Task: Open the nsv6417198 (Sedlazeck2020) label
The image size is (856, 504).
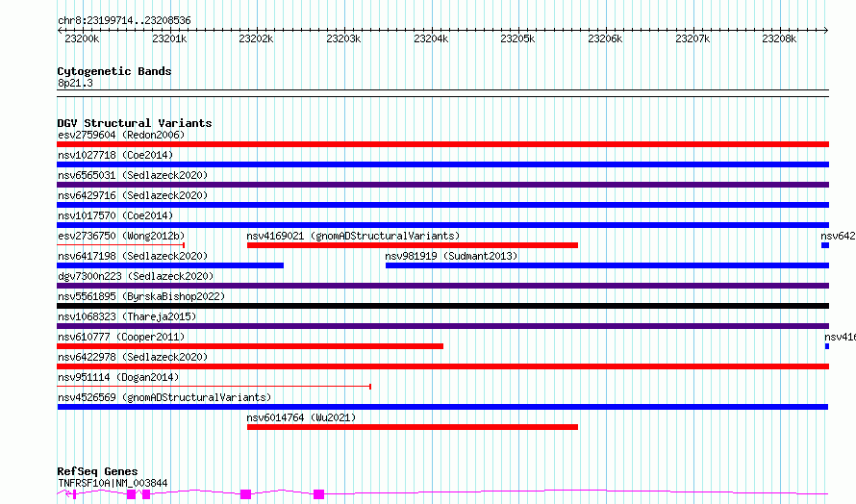Action: pos(133,256)
